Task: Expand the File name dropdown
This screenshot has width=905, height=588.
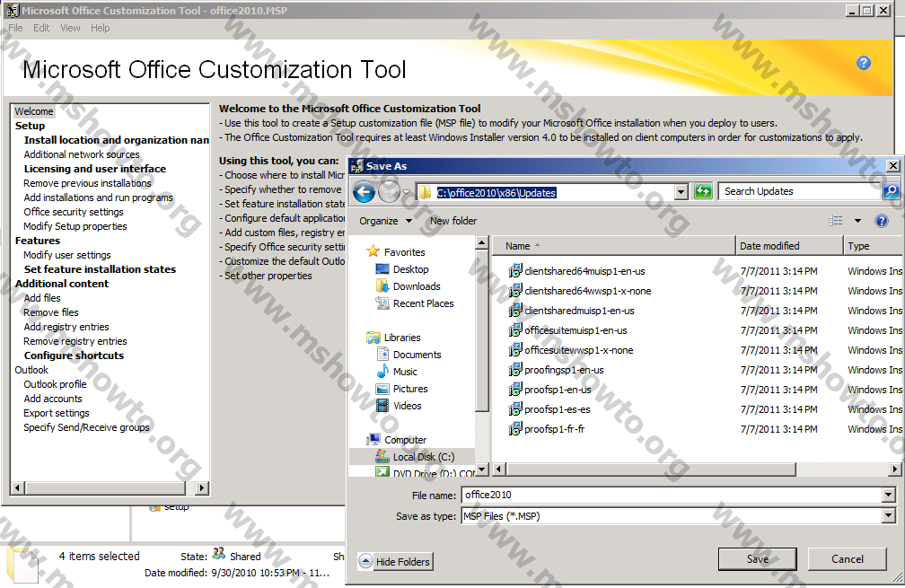Action: click(888, 495)
